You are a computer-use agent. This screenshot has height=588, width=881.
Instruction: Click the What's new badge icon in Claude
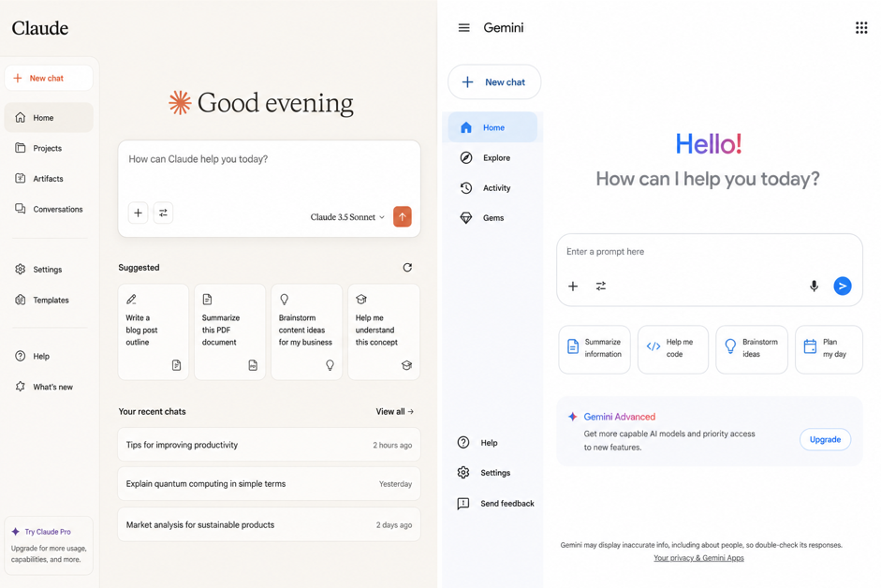click(21, 386)
